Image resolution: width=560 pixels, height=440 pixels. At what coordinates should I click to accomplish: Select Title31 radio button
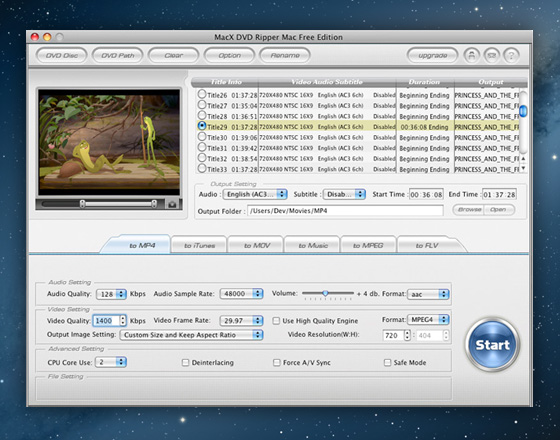202,147
